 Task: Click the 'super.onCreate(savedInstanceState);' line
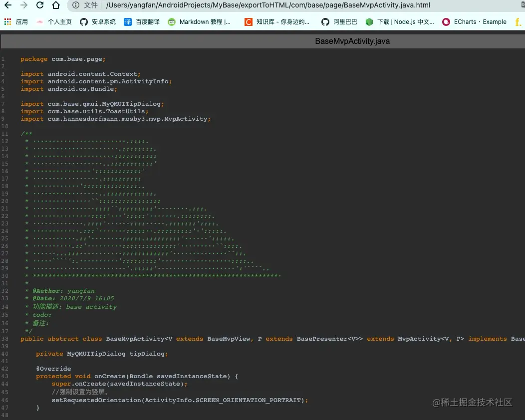point(120,384)
